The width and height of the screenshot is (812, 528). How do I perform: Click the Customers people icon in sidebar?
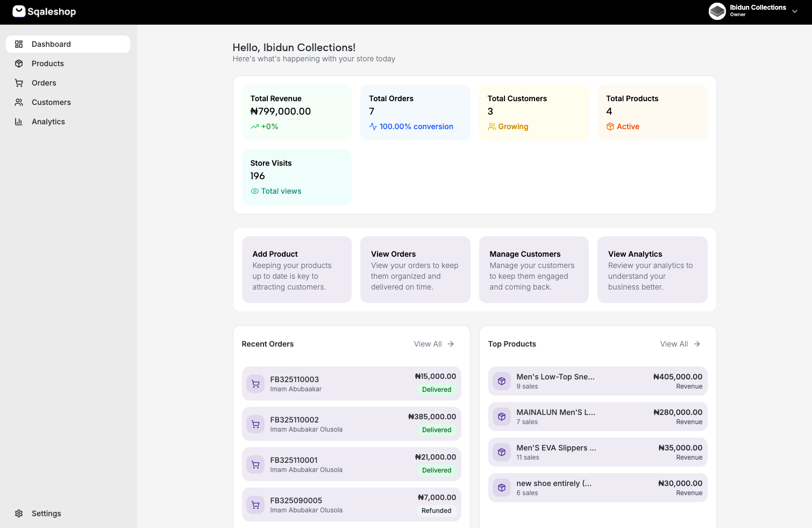click(x=19, y=102)
